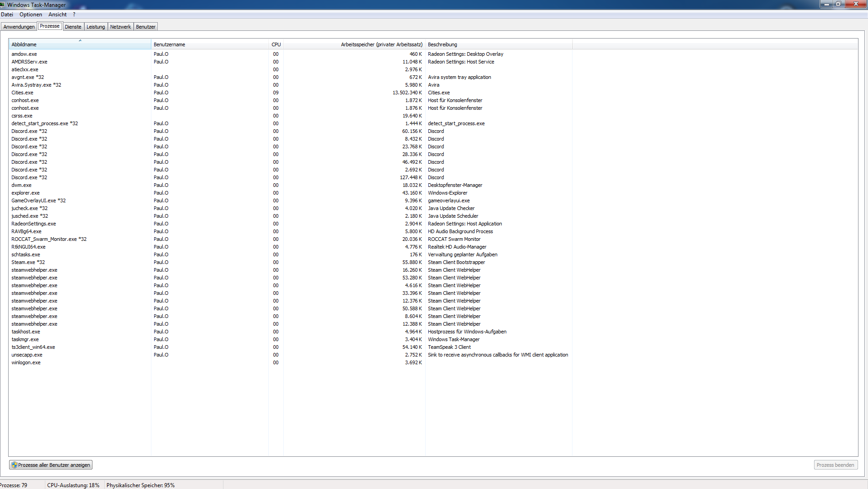Select the Cities.exe process row
The width and height of the screenshot is (868, 489).
pyautogui.click(x=290, y=93)
